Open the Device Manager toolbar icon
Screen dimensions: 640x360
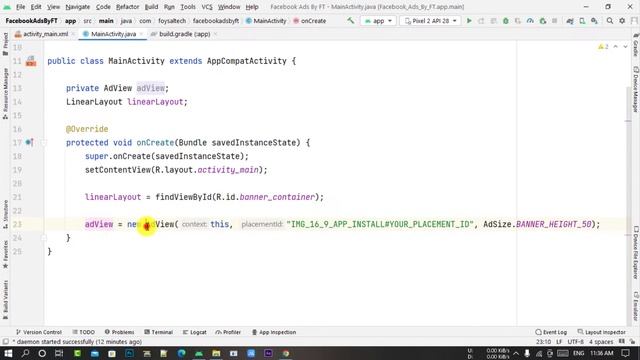tap(582, 20)
